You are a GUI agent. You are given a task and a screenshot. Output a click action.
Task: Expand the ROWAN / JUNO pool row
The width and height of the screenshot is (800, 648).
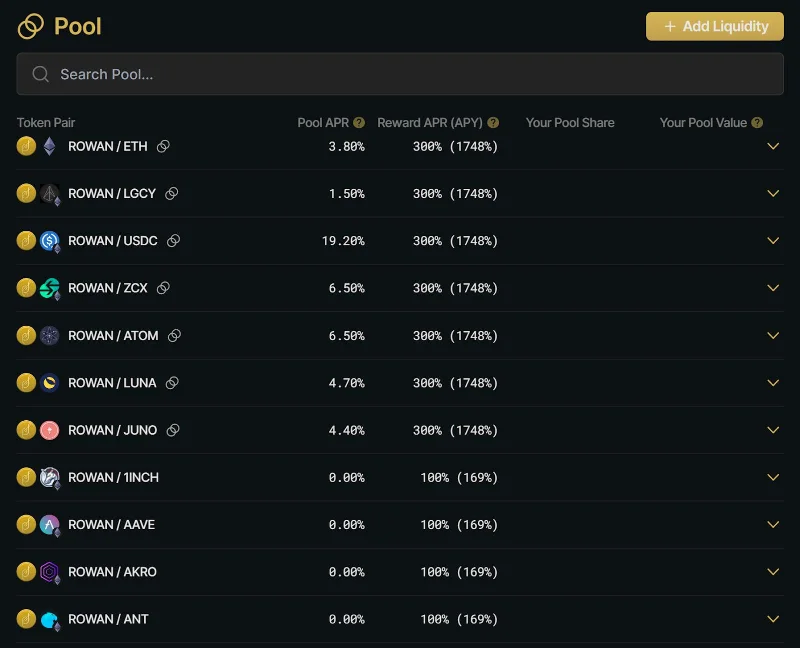tap(773, 430)
